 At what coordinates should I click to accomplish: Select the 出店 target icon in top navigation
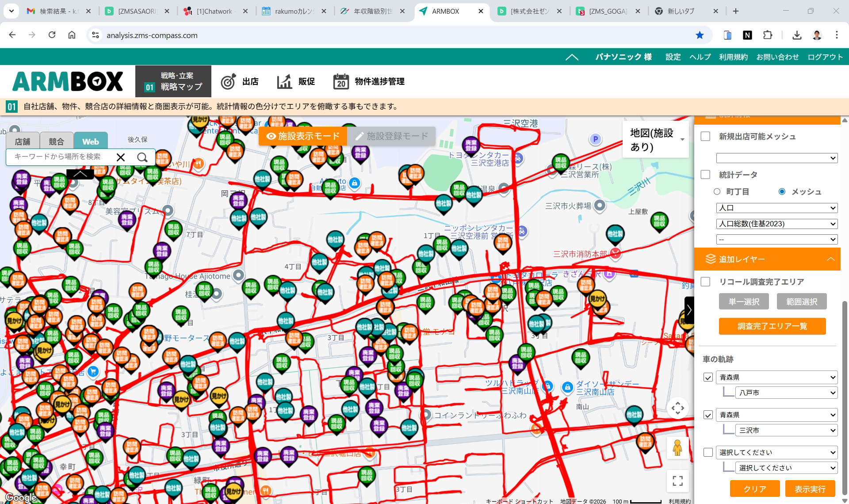(x=227, y=81)
